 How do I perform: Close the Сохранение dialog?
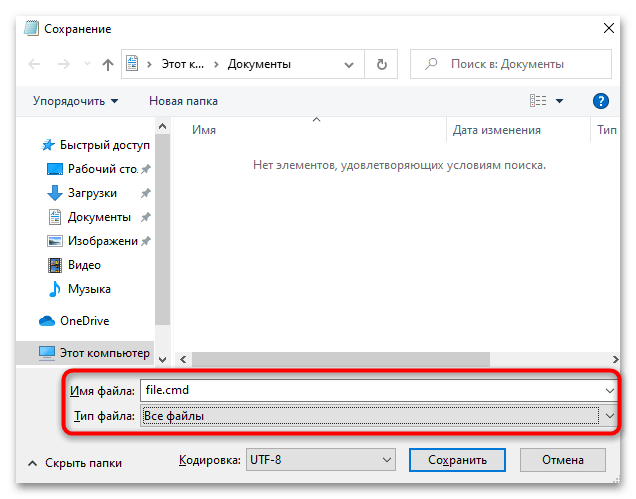608,28
